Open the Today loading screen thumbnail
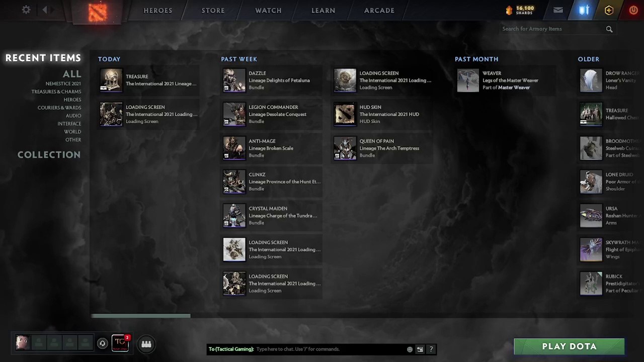Screen dimensions: 644x362 pyautogui.click(x=111, y=114)
